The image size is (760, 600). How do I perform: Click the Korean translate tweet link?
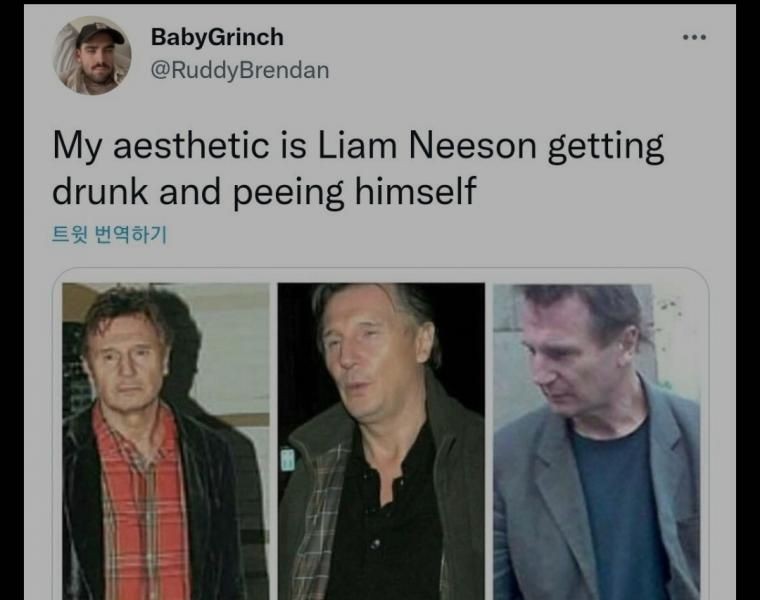point(110,235)
